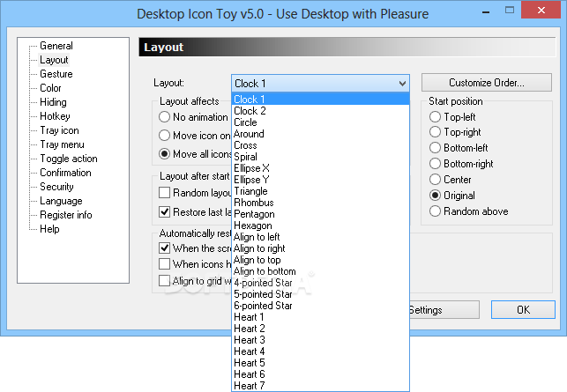Choose Ellipse Y from the list
The width and height of the screenshot is (567, 392).
[320, 180]
